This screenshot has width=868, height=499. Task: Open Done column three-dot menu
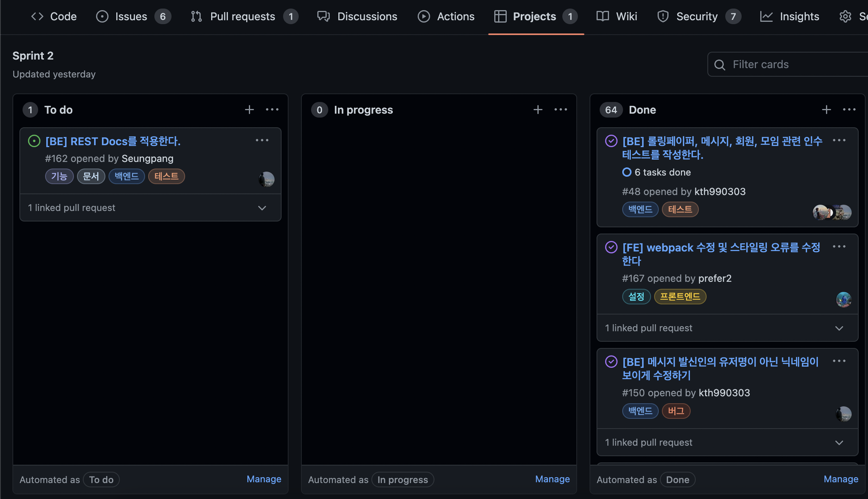[849, 110]
